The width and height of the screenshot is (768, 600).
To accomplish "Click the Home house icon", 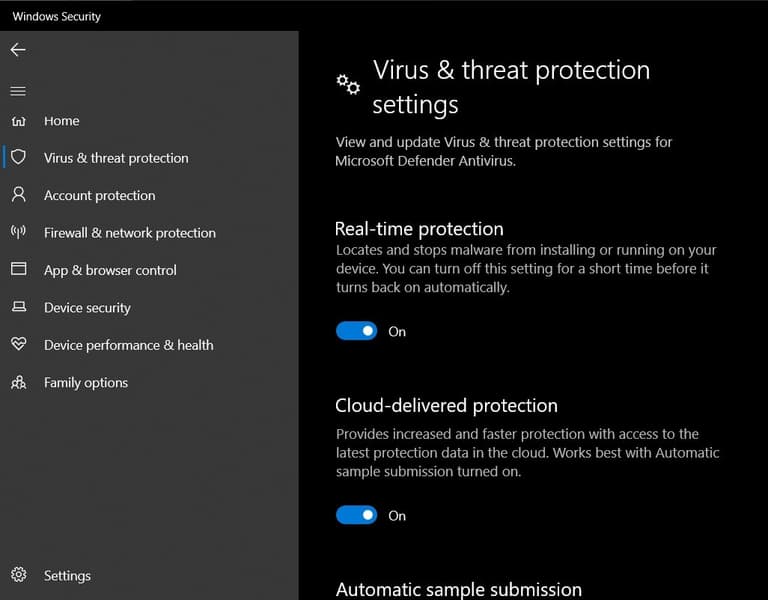I will click(18, 121).
